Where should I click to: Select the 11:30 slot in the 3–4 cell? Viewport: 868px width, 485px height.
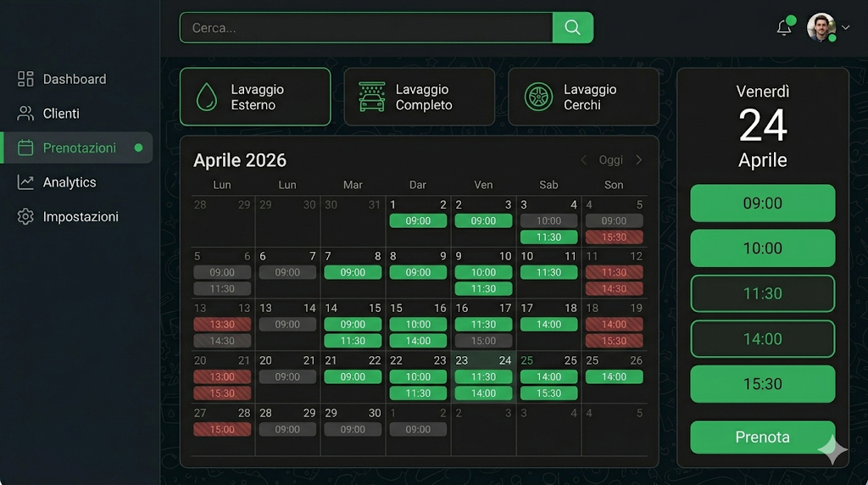548,237
